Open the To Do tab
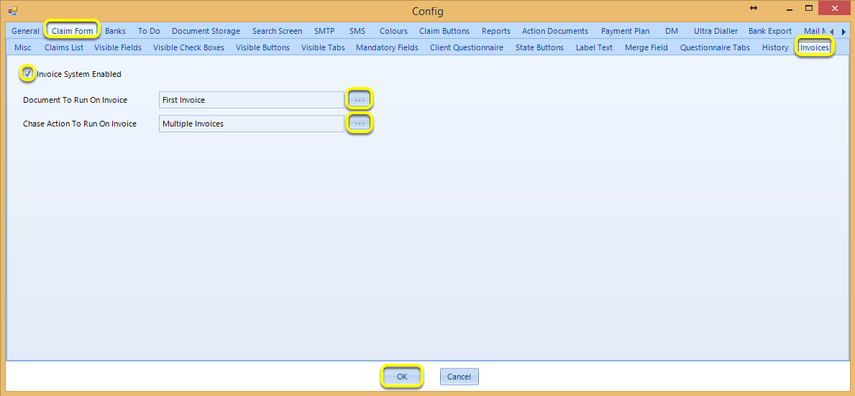 coord(149,31)
